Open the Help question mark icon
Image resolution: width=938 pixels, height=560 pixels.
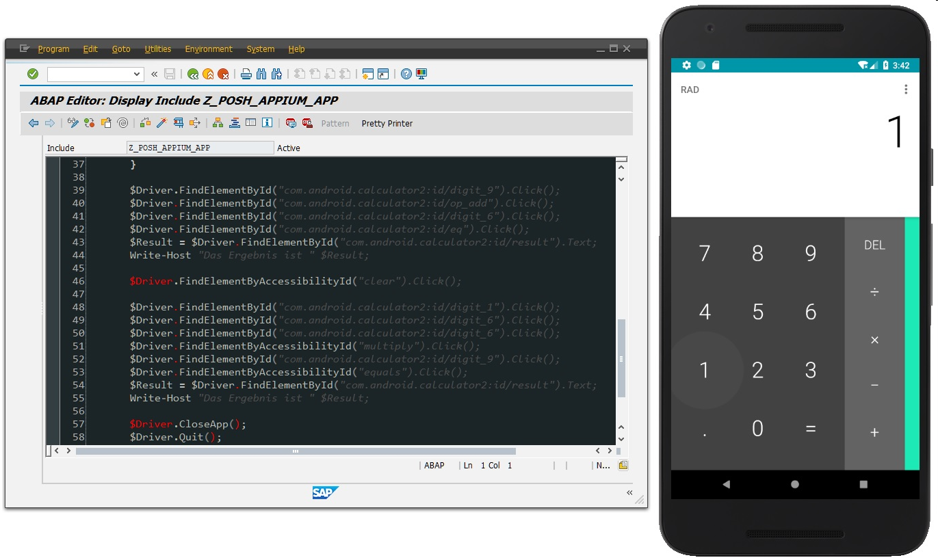click(406, 74)
